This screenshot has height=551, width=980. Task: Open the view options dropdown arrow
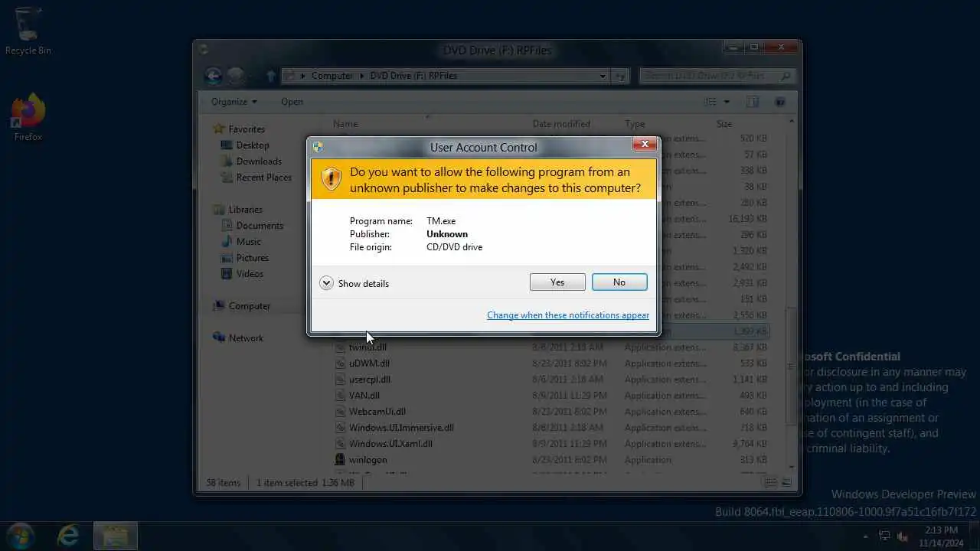(727, 102)
